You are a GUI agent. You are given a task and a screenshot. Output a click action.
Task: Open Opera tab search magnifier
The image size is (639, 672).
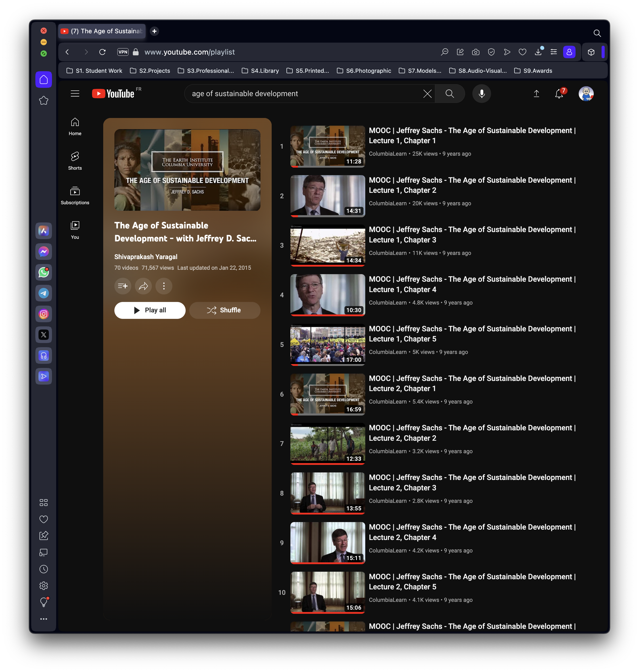click(597, 33)
